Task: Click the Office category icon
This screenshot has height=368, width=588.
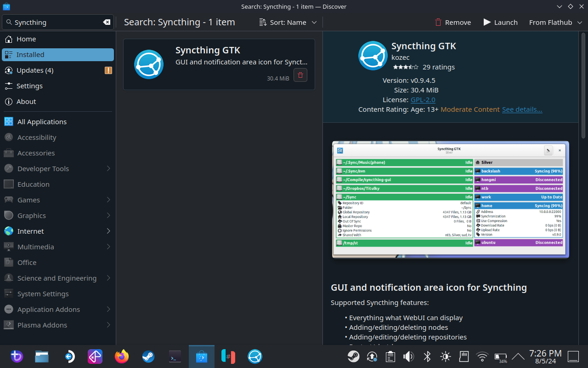Action: [9, 262]
